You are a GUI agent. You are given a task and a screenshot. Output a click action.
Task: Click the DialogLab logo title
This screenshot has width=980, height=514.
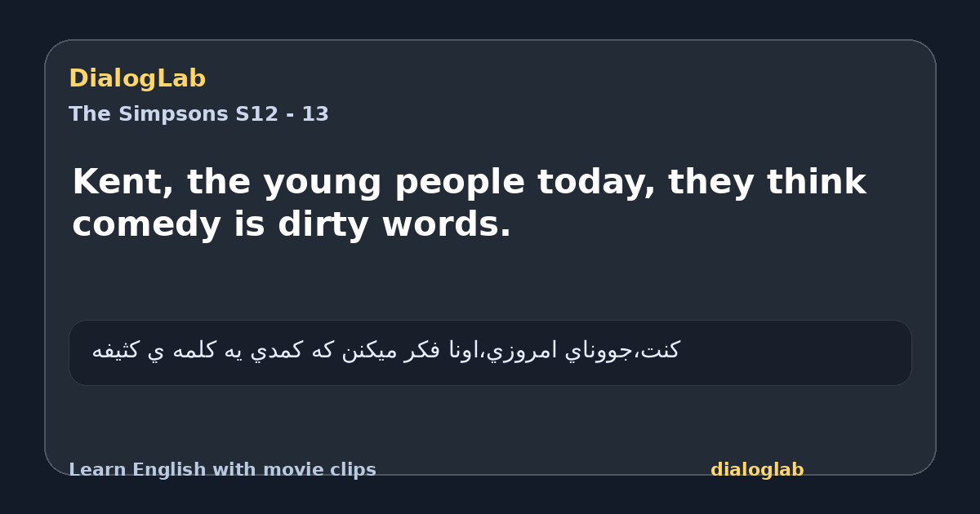click(137, 79)
